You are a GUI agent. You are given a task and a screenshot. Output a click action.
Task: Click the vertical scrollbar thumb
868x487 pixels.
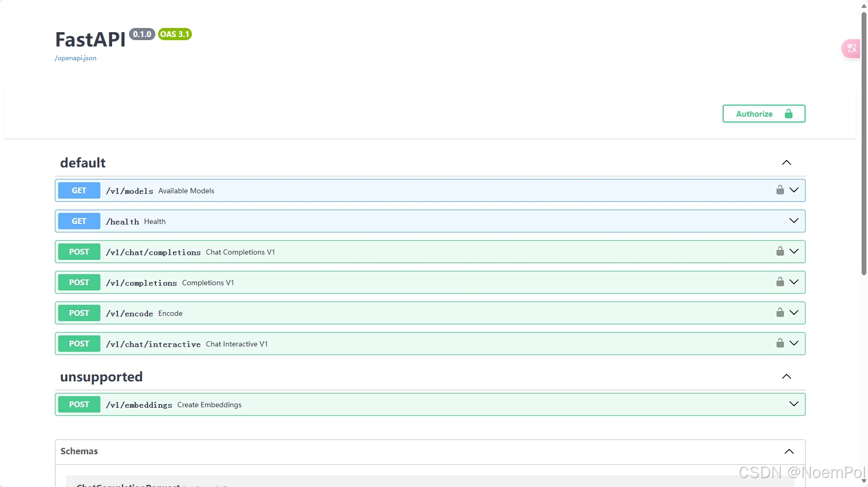point(864,143)
